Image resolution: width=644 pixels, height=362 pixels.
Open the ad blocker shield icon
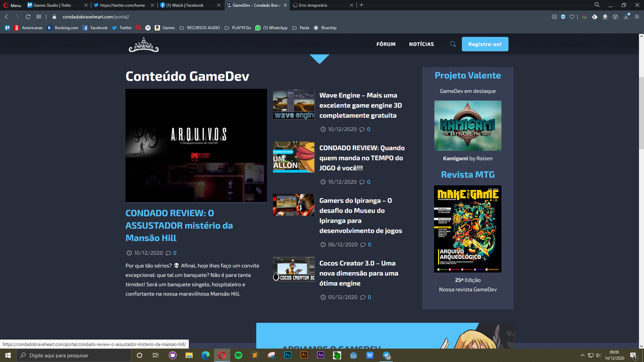[563, 17]
